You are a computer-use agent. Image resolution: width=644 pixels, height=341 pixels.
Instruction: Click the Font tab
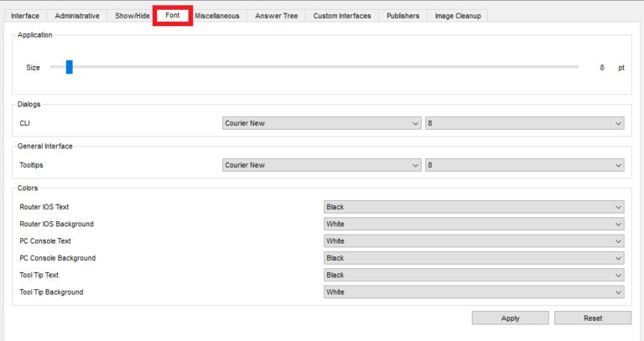click(x=173, y=16)
